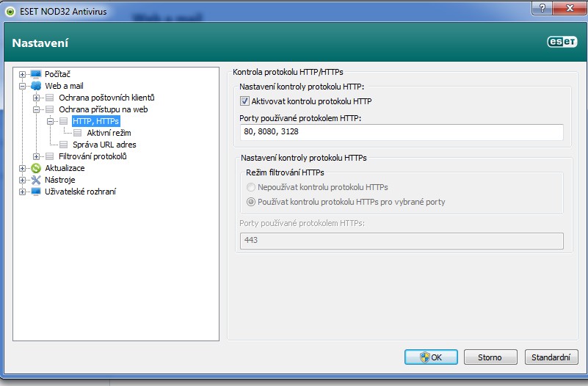Expand Uživatelské rozhraní tree node
The height and width of the screenshot is (386, 588).
click(23, 192)
